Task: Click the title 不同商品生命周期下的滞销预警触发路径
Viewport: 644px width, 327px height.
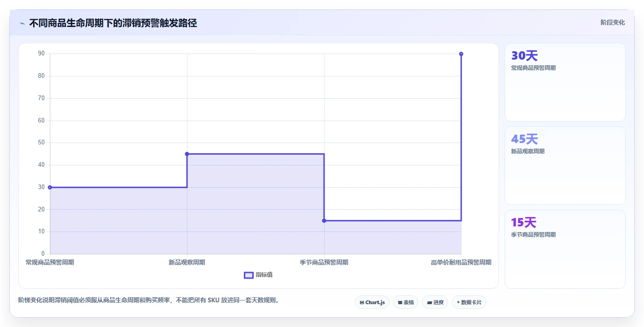Action: (113, 23)
